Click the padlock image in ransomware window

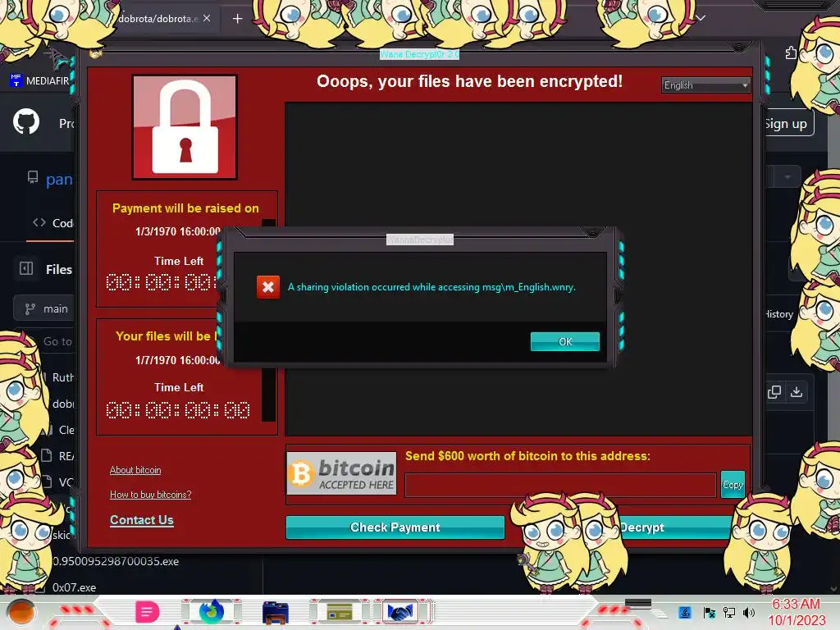coord(185,127)
